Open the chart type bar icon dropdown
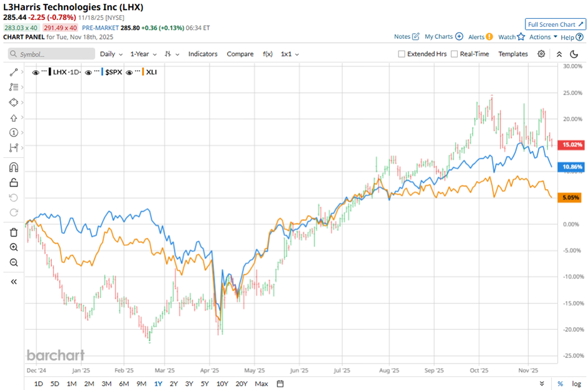 [x=172, y=54]
